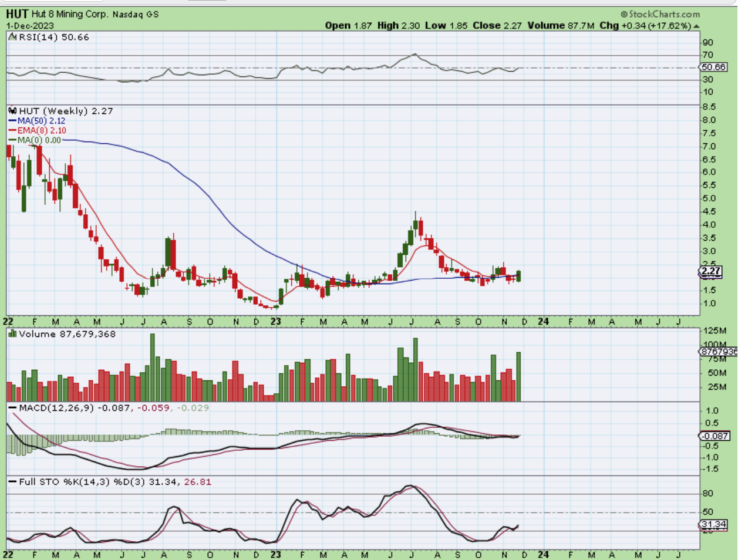Click the Hut 8 Mining Corp. company name
The width and height of the screenshot is (738, 560).
point(70,14)
